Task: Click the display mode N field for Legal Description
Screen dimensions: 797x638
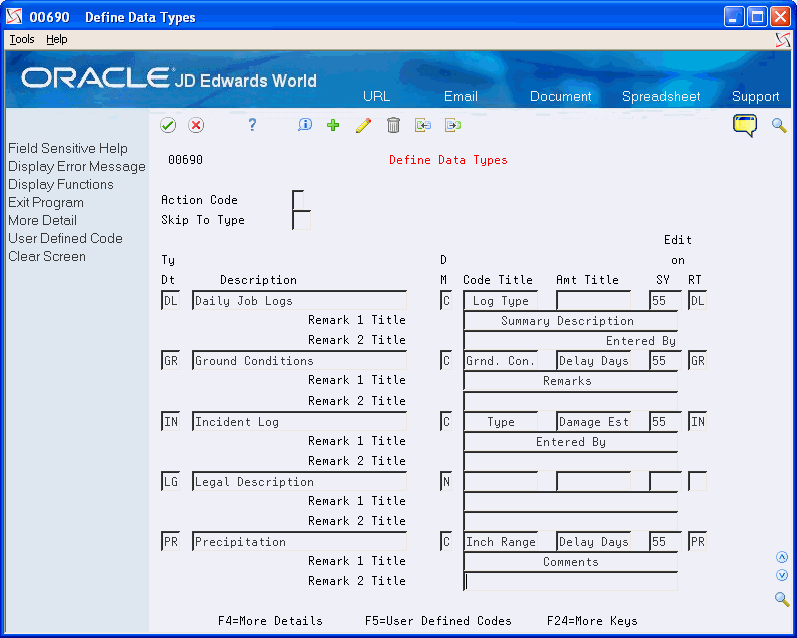Action: (x=446, y=481)
